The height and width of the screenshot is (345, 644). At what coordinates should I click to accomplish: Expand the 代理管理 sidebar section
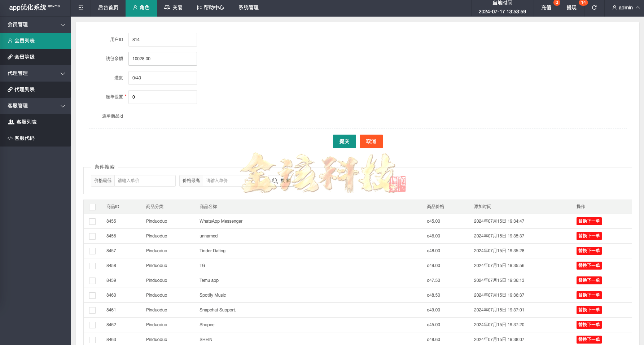(x=35, y=73)
